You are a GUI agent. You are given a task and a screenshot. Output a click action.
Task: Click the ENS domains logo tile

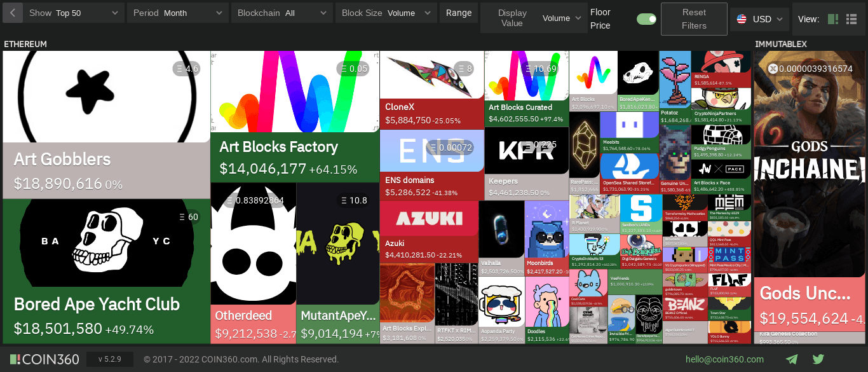pyautogui.click(x=432, y=151)
